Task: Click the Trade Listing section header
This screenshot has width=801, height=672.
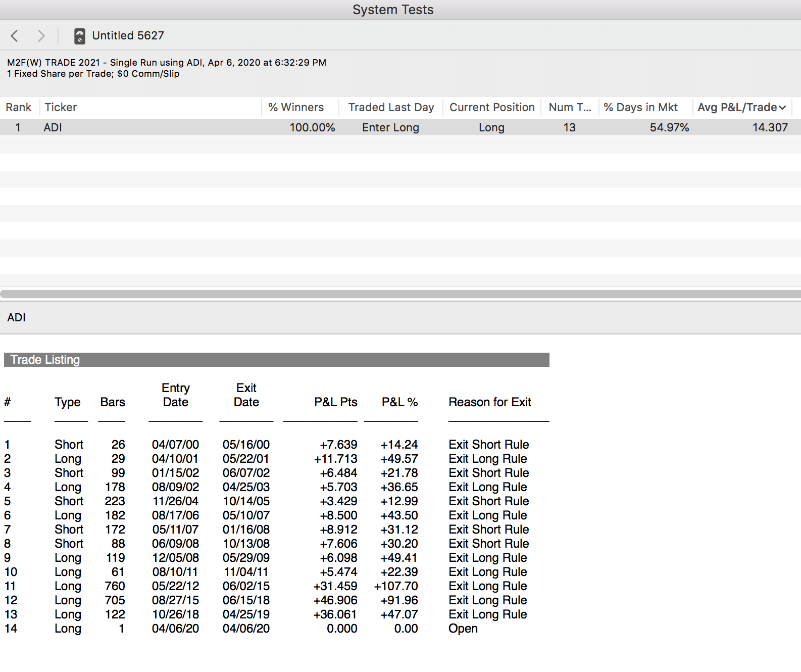Action: [x=45, y=360]
